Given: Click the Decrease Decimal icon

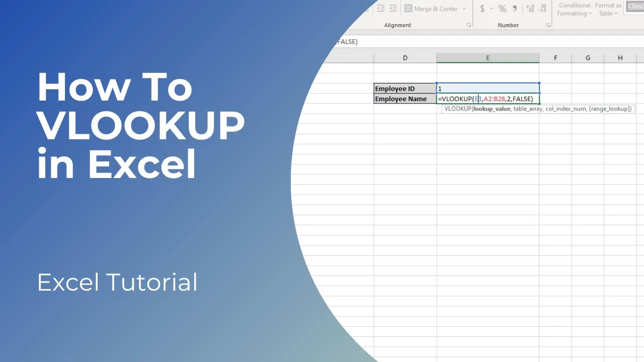Looking at the screenshot, I should [543, 9].
